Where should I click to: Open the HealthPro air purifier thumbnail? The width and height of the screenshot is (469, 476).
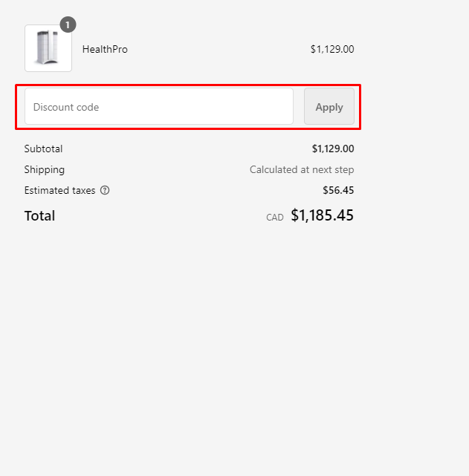[48, 48]
